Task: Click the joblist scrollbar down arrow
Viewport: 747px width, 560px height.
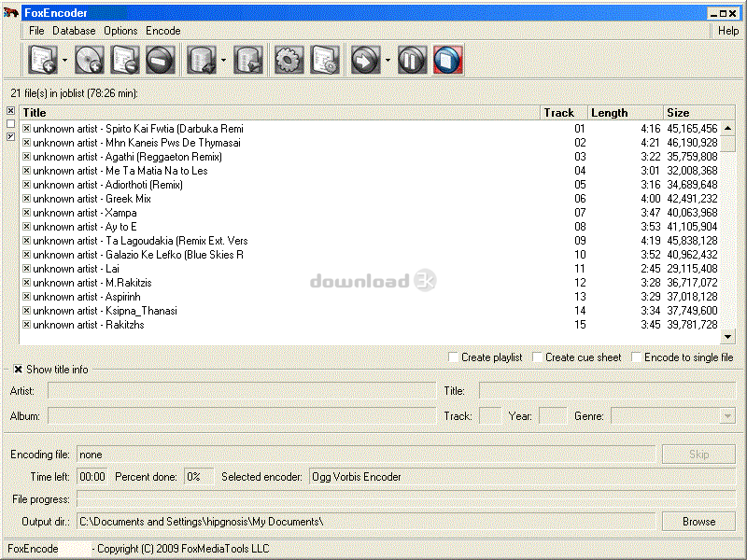Action: tap(728, 337)
